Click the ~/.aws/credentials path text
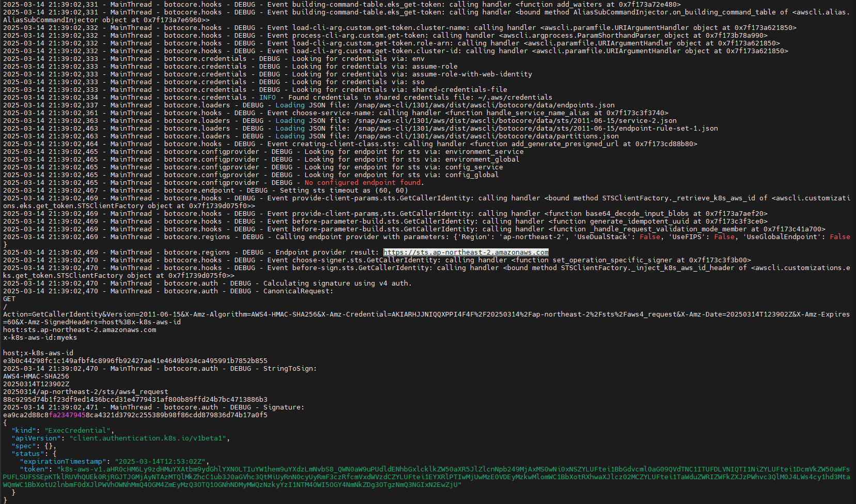 515,97
